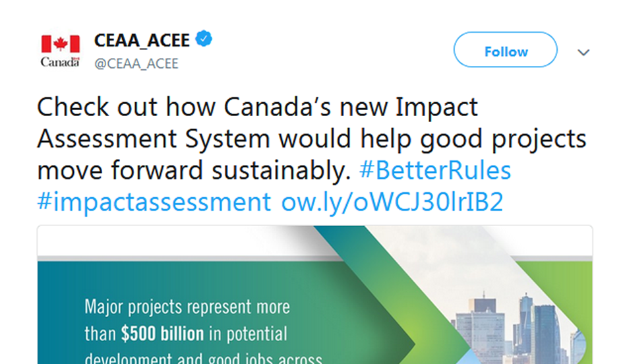625x364 pixels.
Task: Open the CEAA_ACEE display name profile
Action: pos(142,41)
